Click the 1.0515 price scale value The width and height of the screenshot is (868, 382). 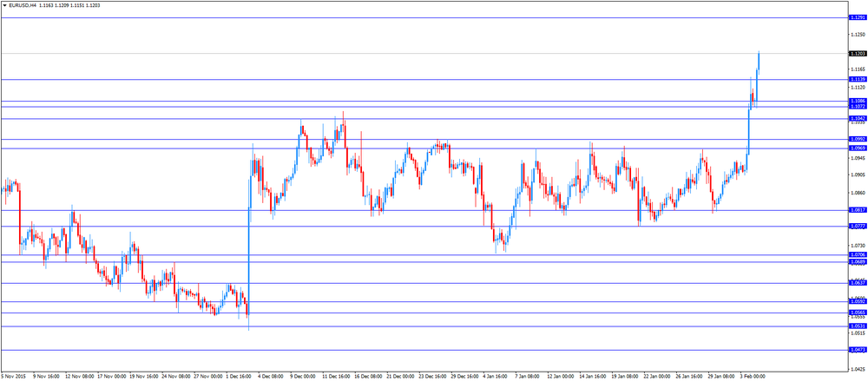point(858,333)
